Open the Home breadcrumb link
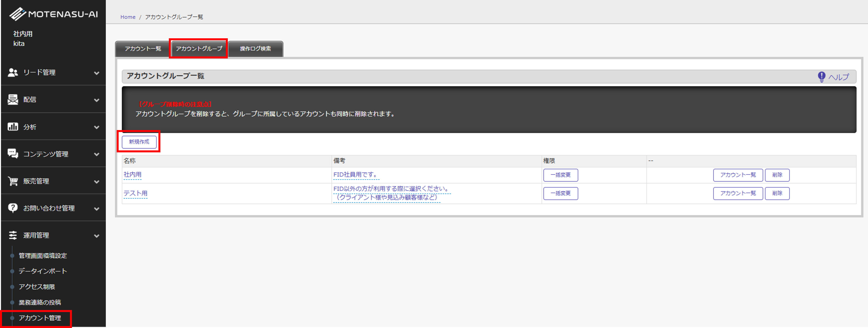This screenshot has height=328, width=868. tap(128, 17)
